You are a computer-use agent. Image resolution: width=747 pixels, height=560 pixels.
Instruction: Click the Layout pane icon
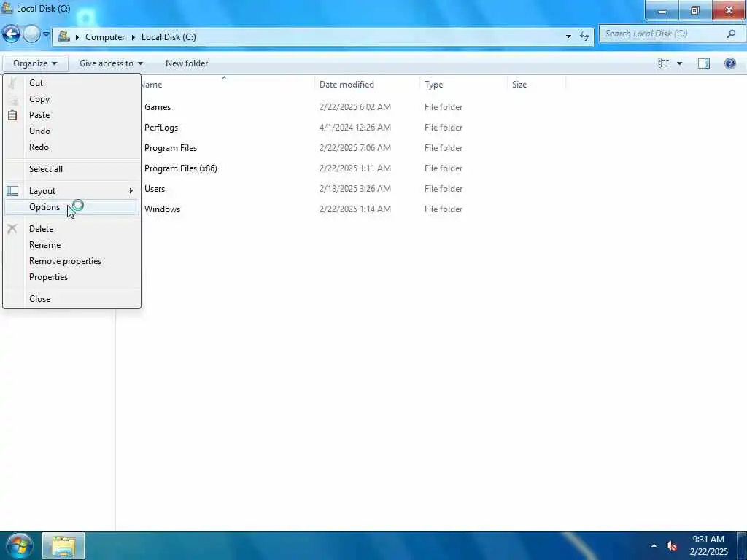[x=12, y=191]
